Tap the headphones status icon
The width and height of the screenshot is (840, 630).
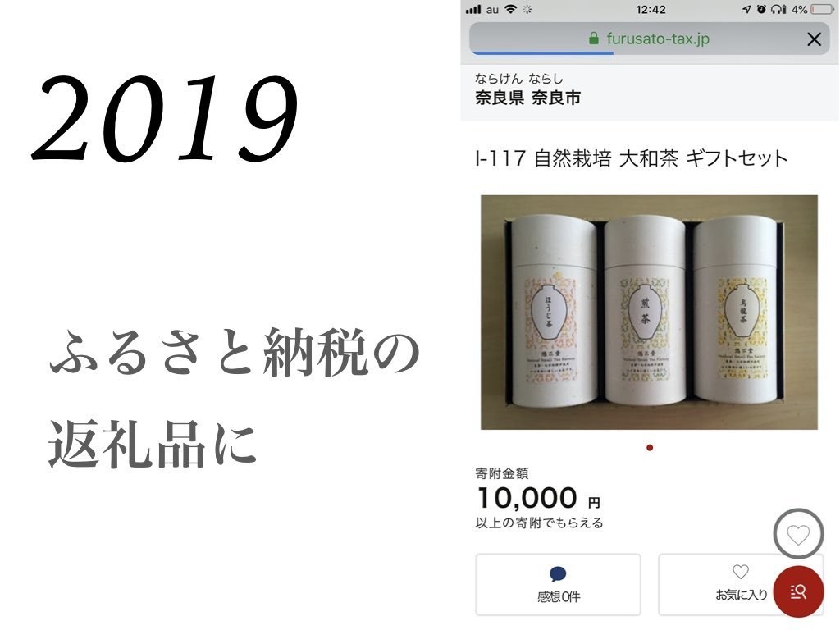[x=778, y=9]
